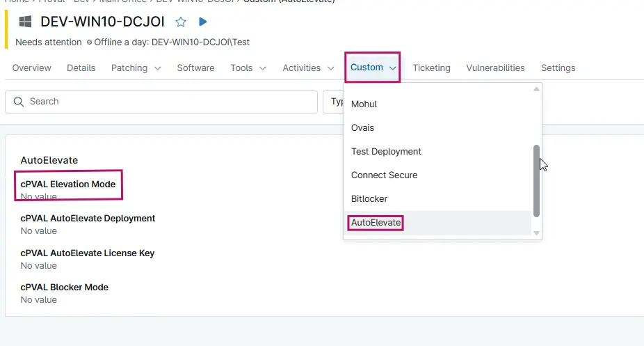Expand the Patching tab dropdown
644x346 pixels.
point(136,68)
